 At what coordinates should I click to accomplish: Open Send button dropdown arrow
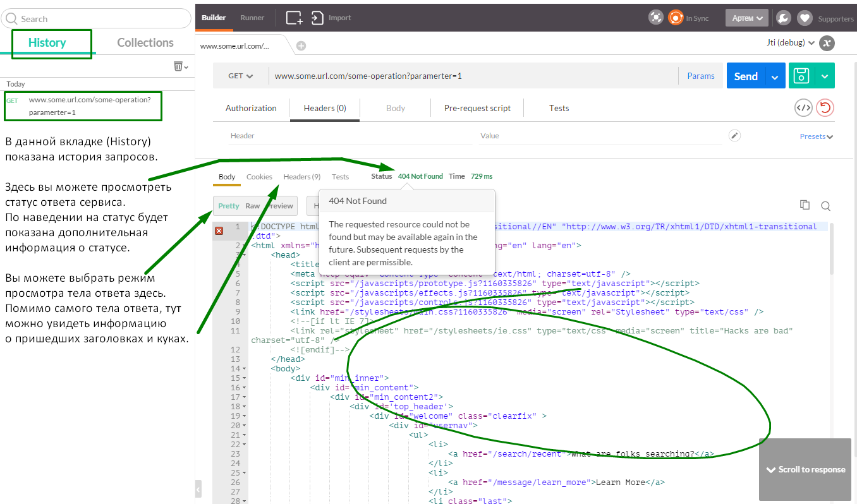click(x=775, y=76)
